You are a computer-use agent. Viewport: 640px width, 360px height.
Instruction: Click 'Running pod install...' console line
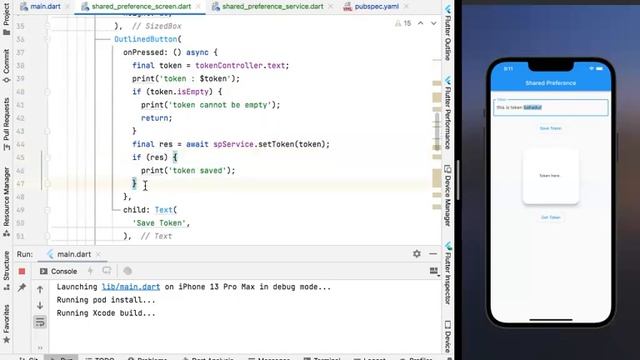pos(106,300)
